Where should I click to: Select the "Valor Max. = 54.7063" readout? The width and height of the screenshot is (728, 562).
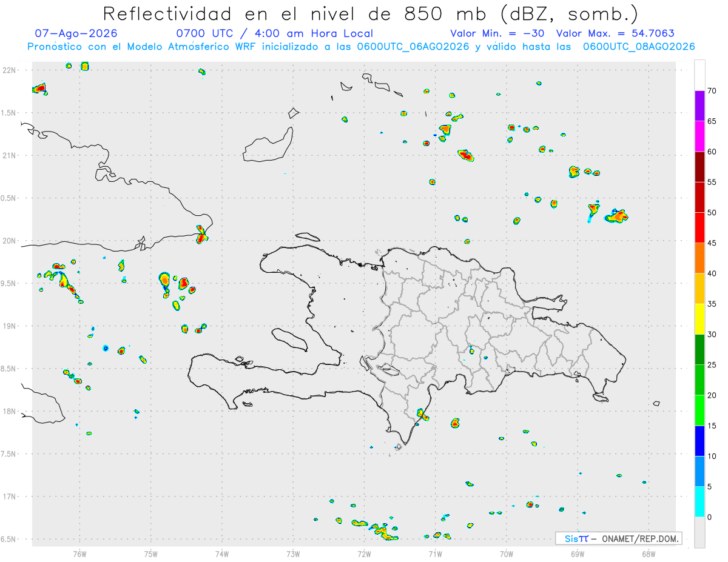click(615, 33)
